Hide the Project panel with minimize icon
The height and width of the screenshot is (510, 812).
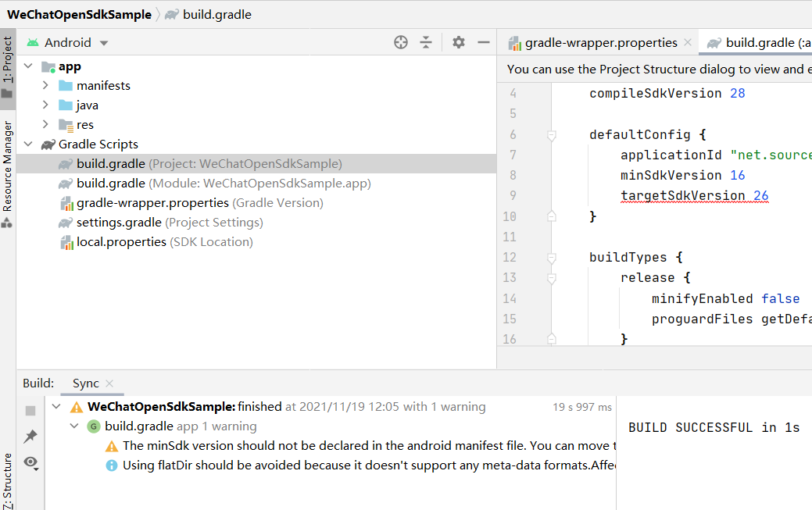(x=484, y=42)
